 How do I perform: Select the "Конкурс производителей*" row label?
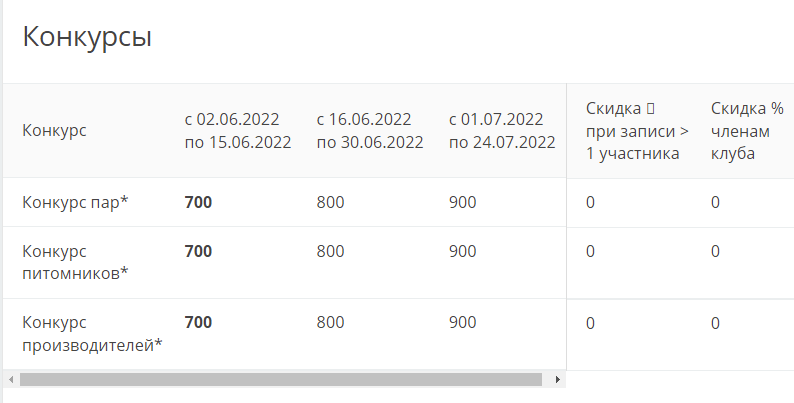coord(92,334)
